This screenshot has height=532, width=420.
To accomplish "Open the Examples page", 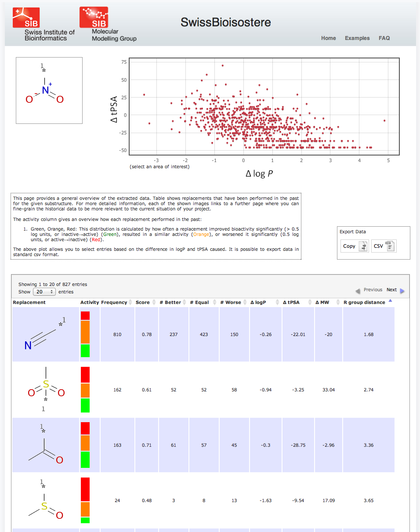I will click(x=357, y=38).
